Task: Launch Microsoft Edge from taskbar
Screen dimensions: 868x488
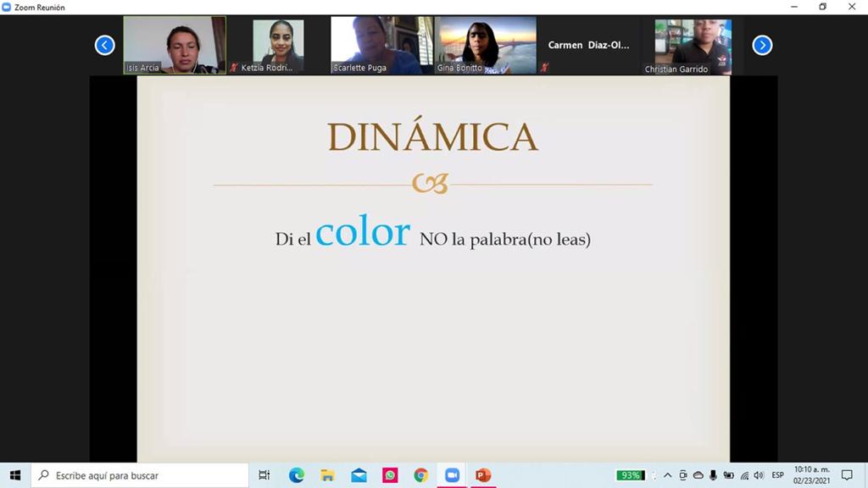Action: 296,475
